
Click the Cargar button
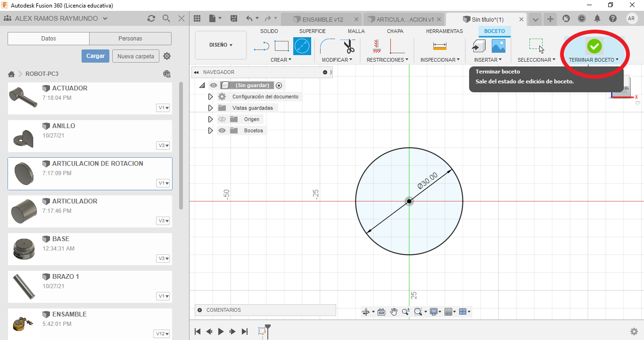pyautogui.click(x=95, y=56)
